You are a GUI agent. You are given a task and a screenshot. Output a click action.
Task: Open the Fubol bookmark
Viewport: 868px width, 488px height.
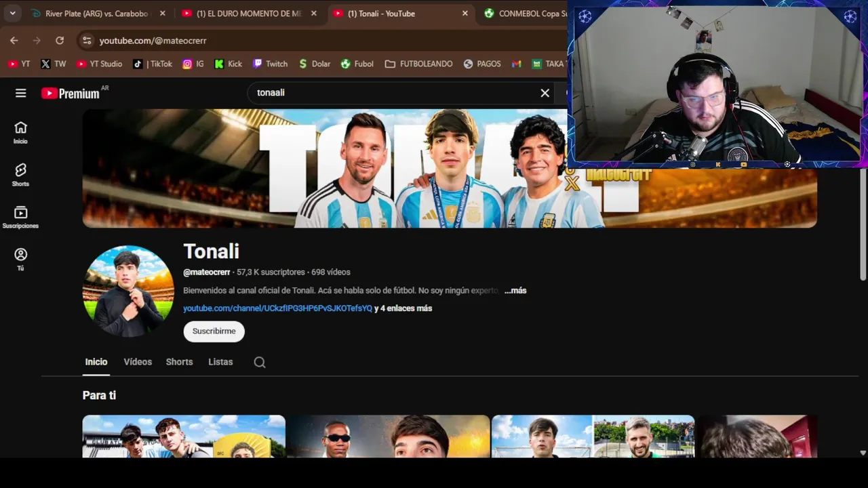coord(357,64)
